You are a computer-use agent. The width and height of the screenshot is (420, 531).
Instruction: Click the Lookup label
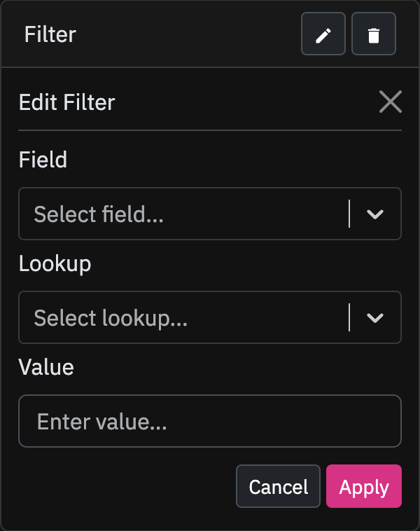(x=55, y=264)
